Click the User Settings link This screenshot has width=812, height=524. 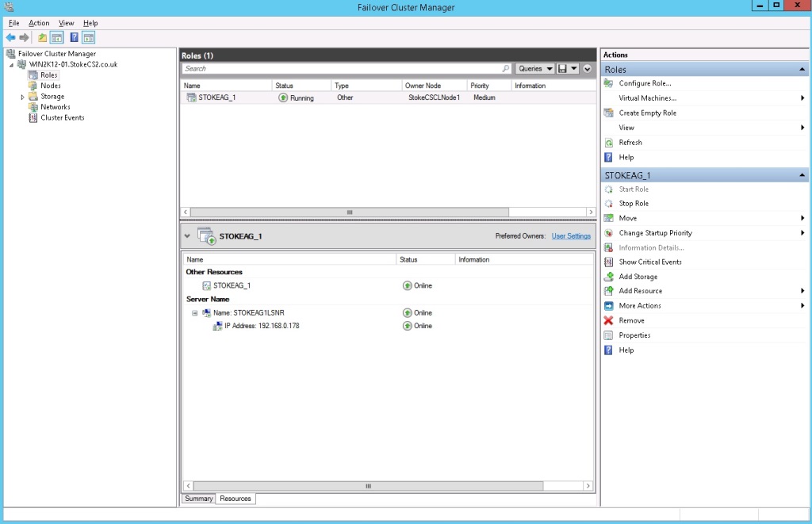pyautogui.click(x=571, y=236)
